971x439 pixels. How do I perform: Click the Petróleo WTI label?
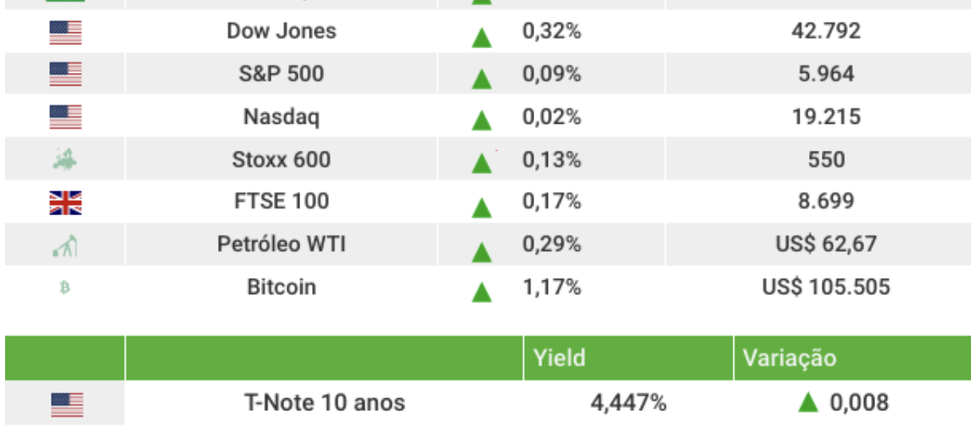click(x=281, y=245)
